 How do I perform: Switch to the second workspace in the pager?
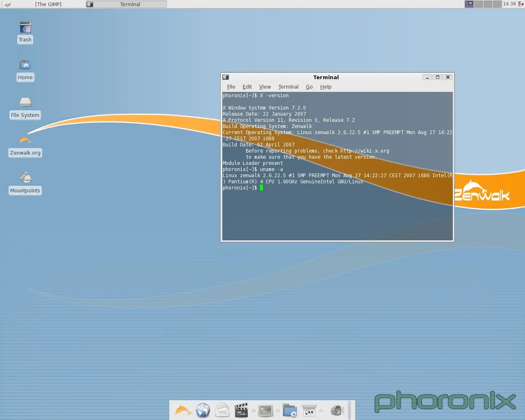point(479,4)
